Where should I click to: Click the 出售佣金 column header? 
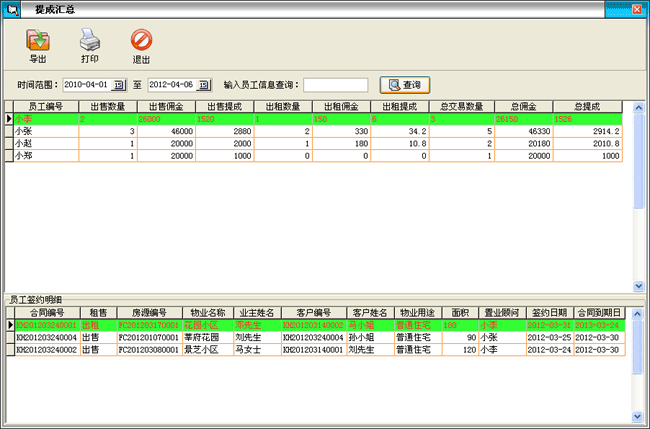coord(165,106)
